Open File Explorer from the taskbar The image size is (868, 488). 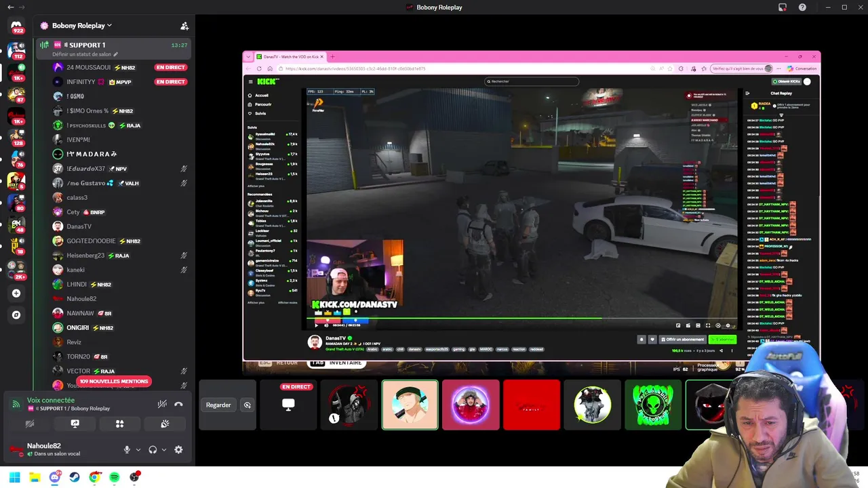point(35,477)
